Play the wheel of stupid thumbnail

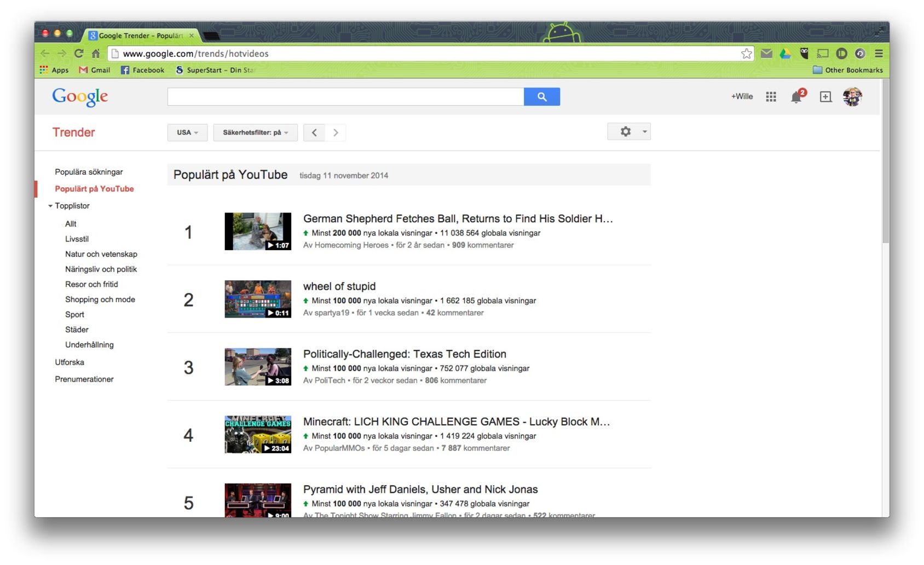pos(258,299)
